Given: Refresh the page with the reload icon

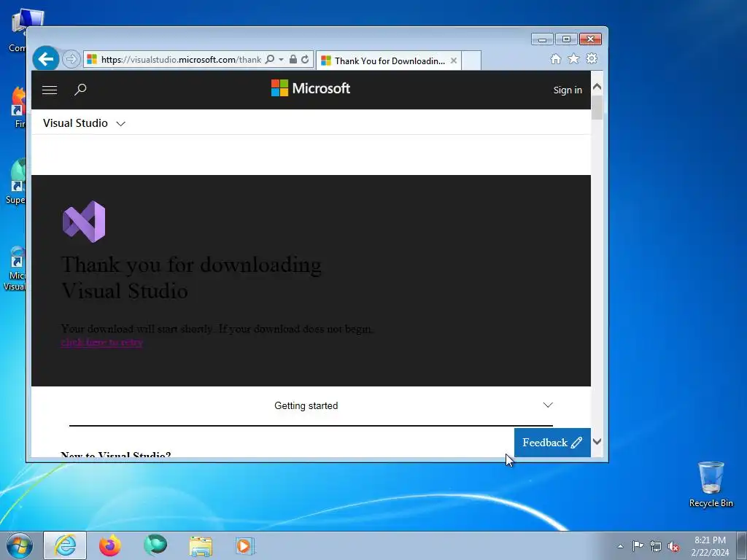Looking at the screenshot, I should pyautogui.click(x=305, y=60).
